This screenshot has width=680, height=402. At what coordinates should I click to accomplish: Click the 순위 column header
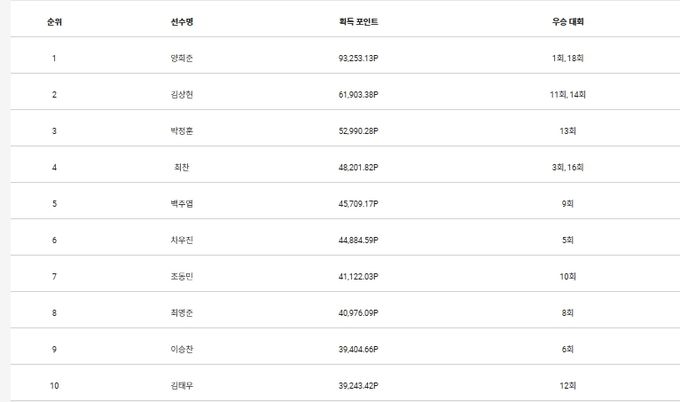[53, 21]
